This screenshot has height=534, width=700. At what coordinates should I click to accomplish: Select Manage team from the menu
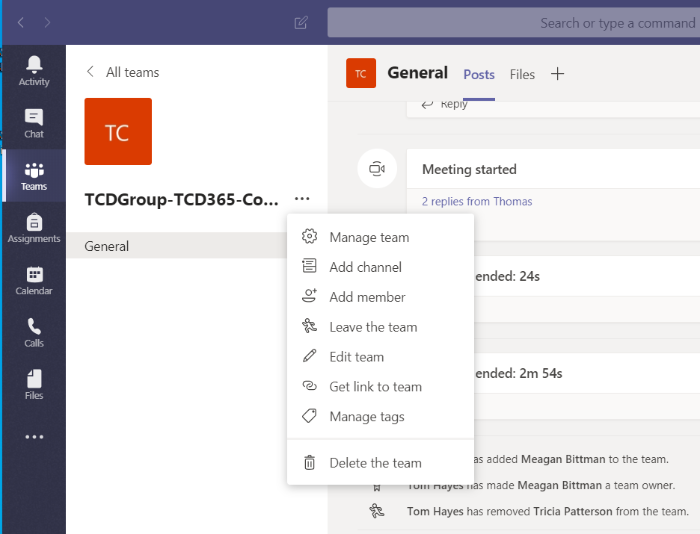pos(368,237)
